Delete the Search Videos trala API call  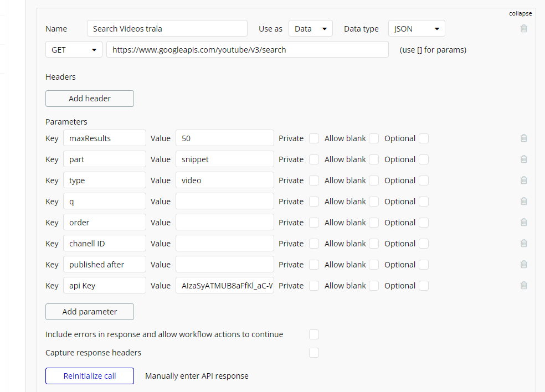(x=523, y=28)
